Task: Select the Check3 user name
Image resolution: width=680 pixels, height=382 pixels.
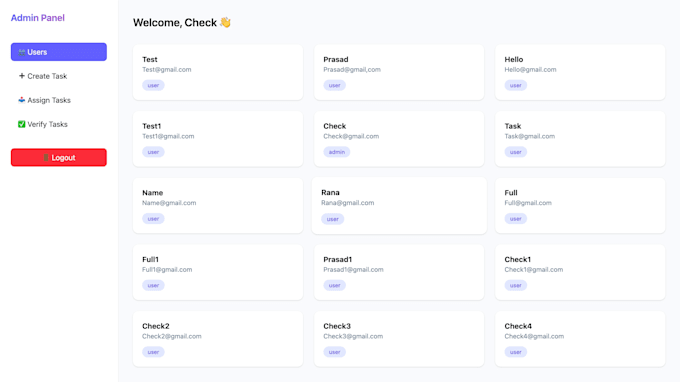Action: (x=337, y=326)
